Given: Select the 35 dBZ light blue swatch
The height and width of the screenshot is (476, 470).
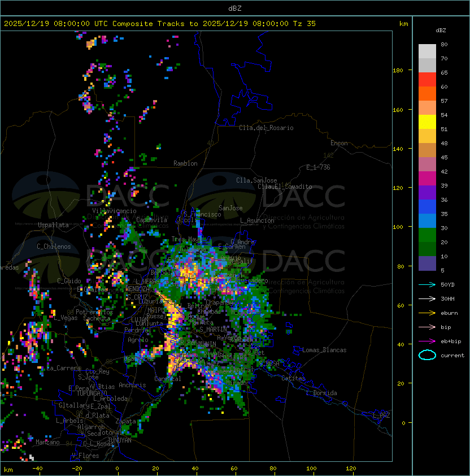Looking at the screenshot, I should tap(427, 221).
